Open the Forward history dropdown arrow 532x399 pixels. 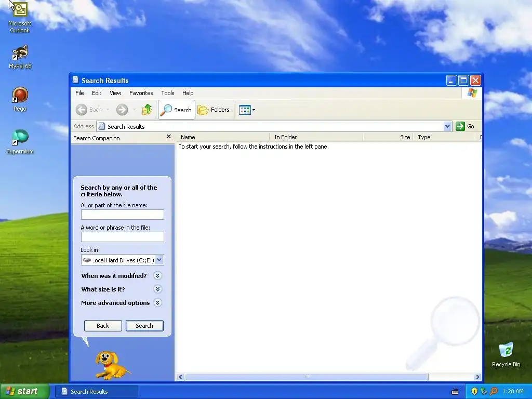point(135,109)
